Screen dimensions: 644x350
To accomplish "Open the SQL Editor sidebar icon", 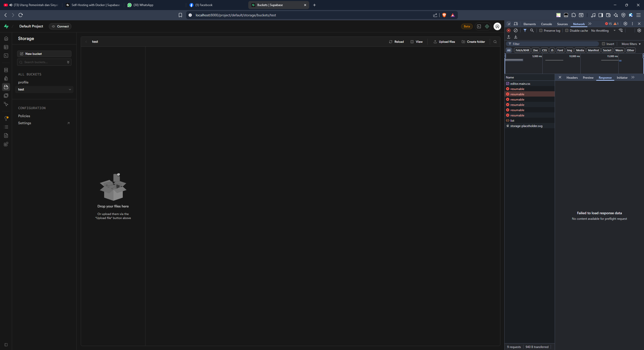I will point(6,56).
